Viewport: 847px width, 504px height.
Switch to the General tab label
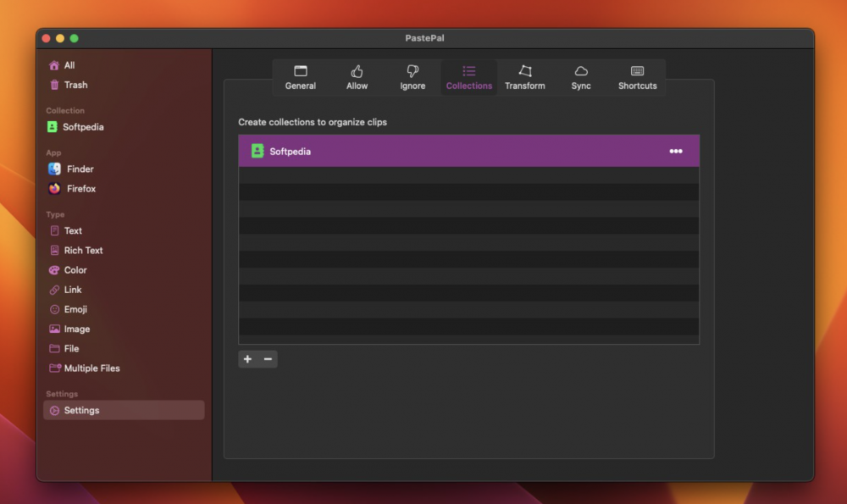pos(301,86)
